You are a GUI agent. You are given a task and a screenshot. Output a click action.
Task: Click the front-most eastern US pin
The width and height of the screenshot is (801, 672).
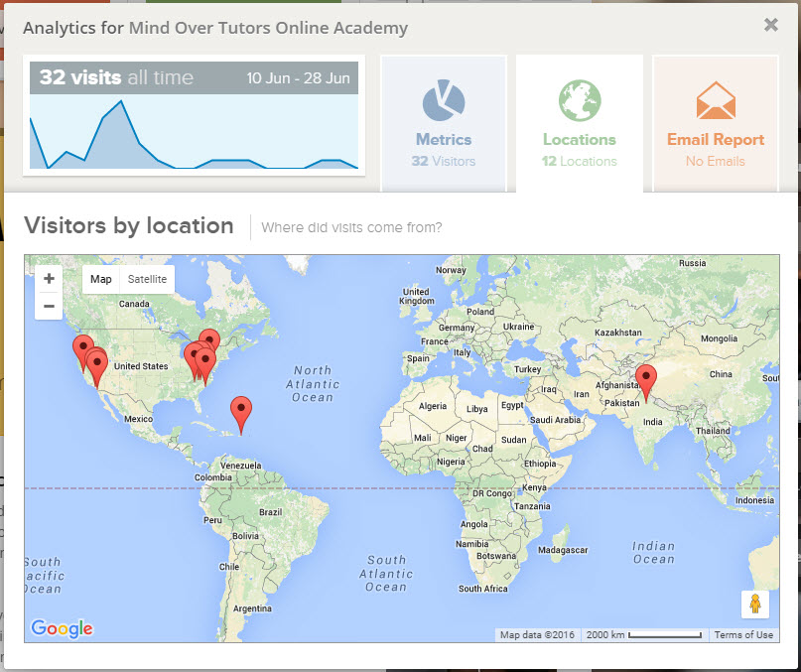205,366
